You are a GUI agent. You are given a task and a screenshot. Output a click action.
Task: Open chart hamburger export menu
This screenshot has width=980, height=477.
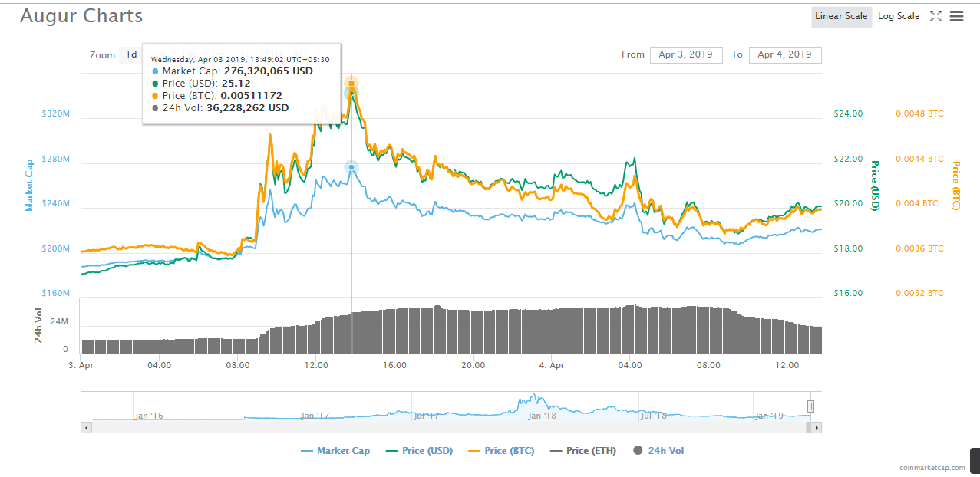[x=956, y=16]
